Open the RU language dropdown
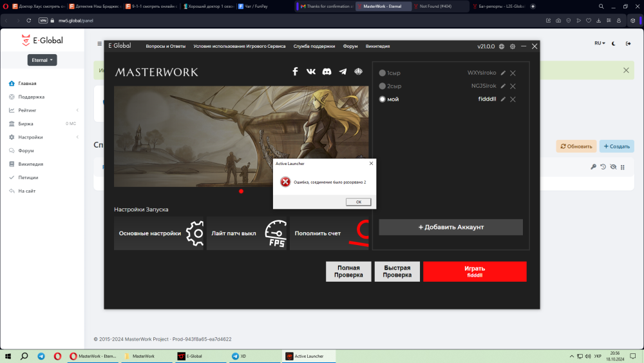 [x=600, y=44]
